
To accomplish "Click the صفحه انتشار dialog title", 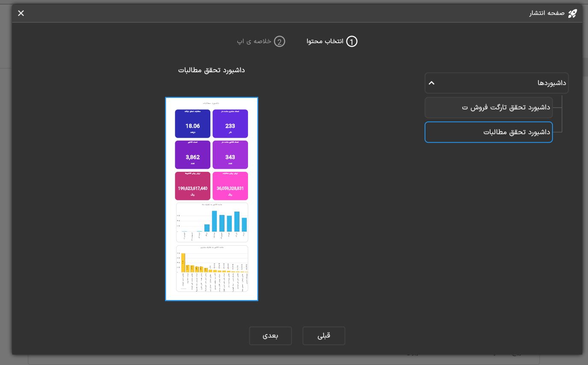I will point(547,13).
